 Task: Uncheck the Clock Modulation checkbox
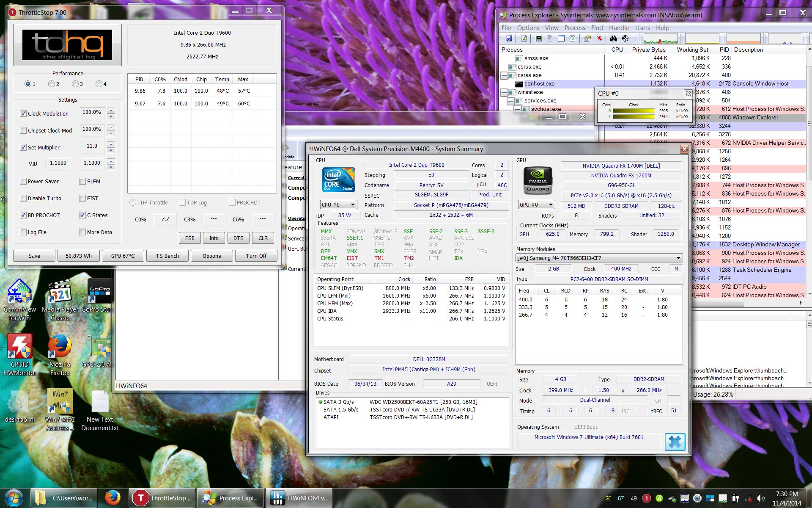pyautogui.click(x=23, y=113)
